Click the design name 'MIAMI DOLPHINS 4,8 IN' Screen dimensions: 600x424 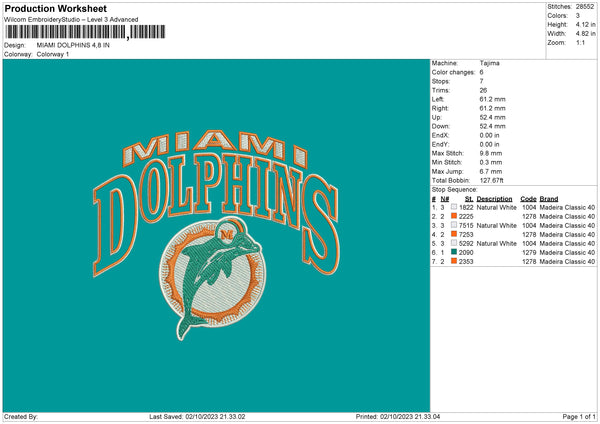click(73, 45)
